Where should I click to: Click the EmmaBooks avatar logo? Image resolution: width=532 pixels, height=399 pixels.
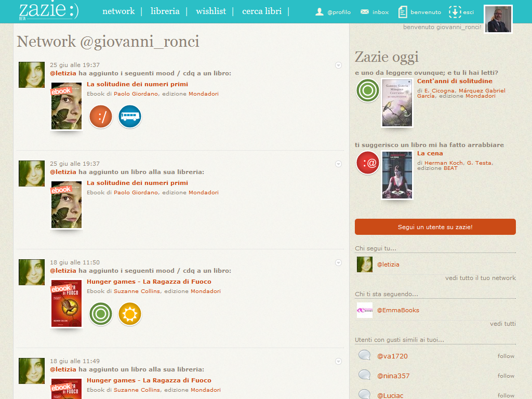click(365, 310)
